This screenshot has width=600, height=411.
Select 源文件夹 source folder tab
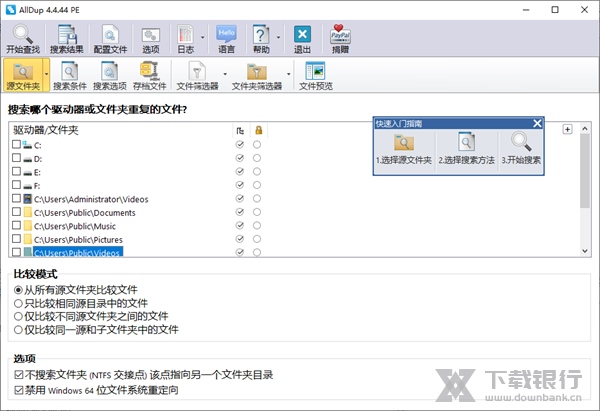tap(23, 75)
